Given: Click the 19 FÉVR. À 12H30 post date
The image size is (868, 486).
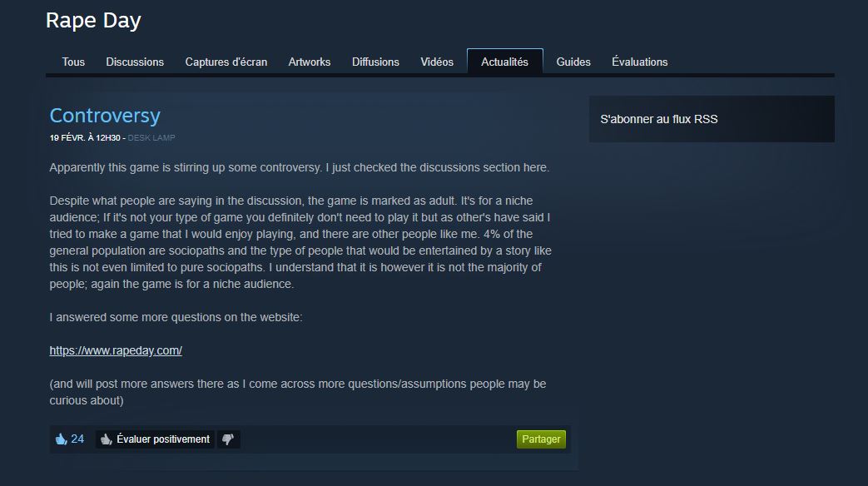Looking at the screenshot, I should [85, 138].
